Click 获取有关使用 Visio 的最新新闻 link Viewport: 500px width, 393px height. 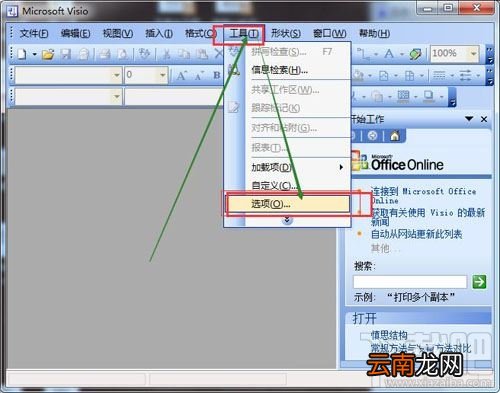click(428, 217)
